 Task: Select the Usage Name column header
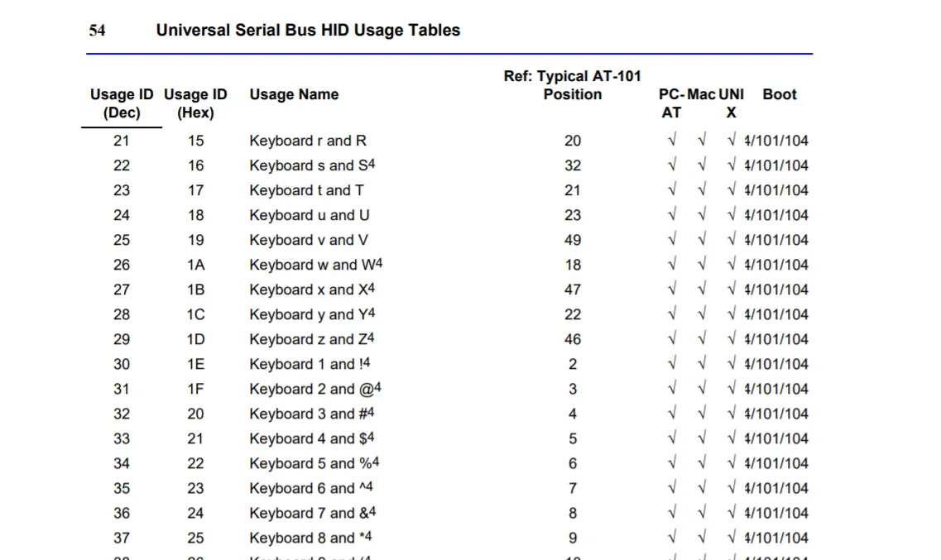[x=294, y=94]
